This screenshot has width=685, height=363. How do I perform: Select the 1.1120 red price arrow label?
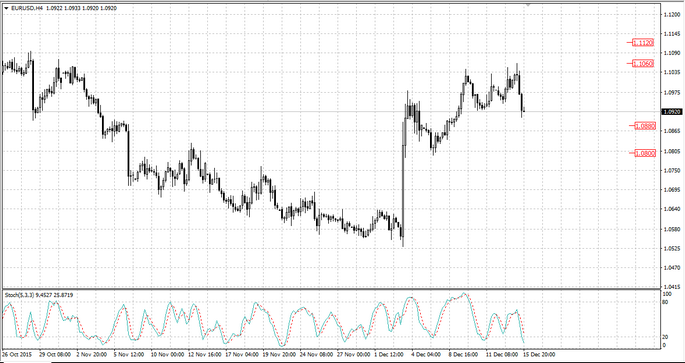coord(643,42)
